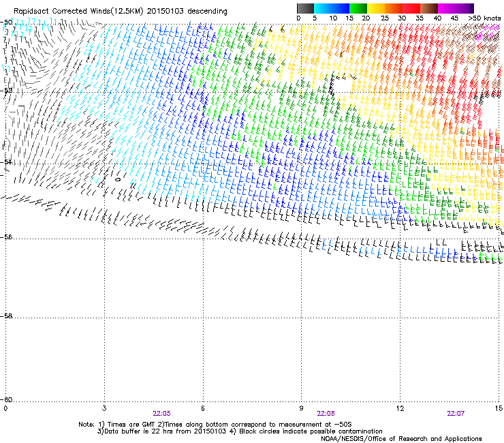
Task: Click the longitude label 12
Action: click(x=400, y=408)
